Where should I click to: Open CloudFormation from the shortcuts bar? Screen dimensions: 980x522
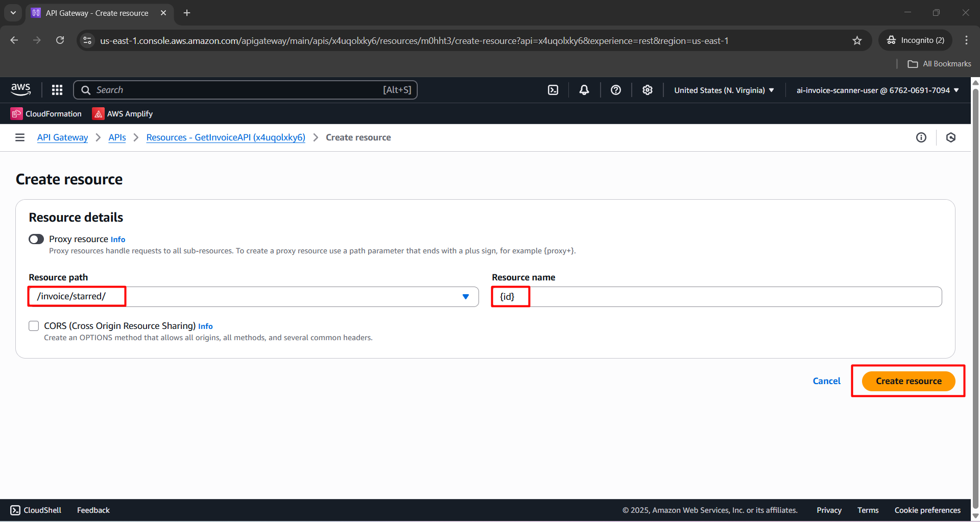click(46, 113)
